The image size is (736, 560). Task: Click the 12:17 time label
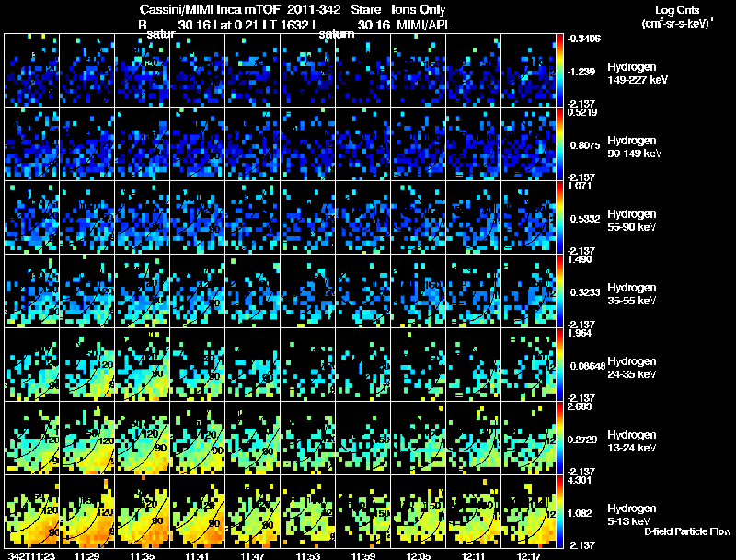coord(528,555)
